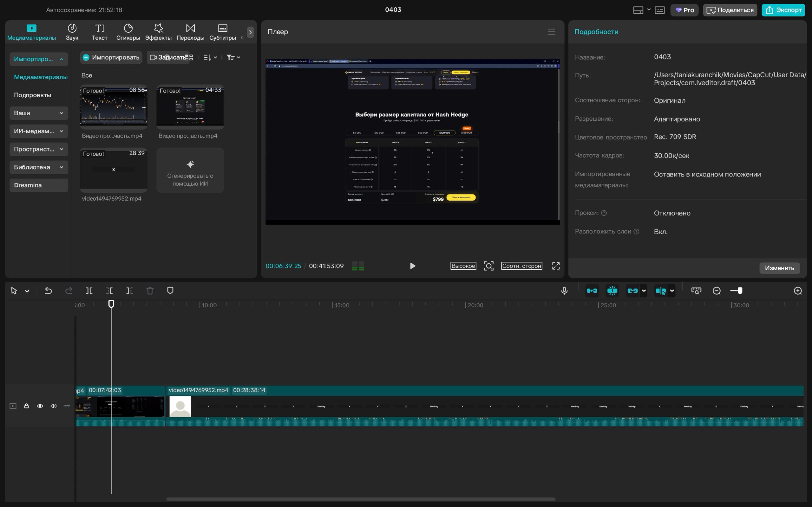This screenshot has height=507, width=812.
Task: Click the Экспорт button
Action: tap(783, 10)
